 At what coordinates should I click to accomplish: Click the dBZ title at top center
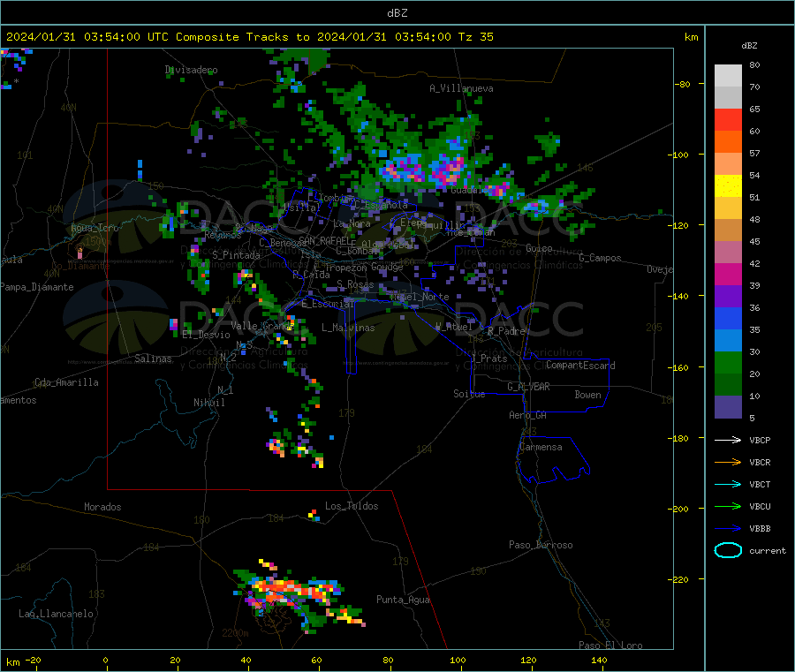(397, 13)
